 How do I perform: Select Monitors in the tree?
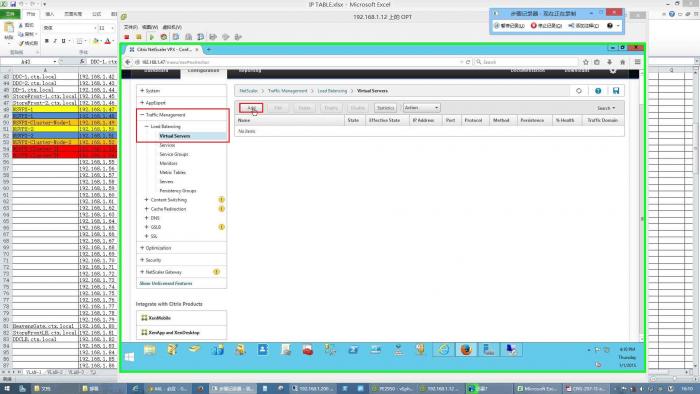168,163
